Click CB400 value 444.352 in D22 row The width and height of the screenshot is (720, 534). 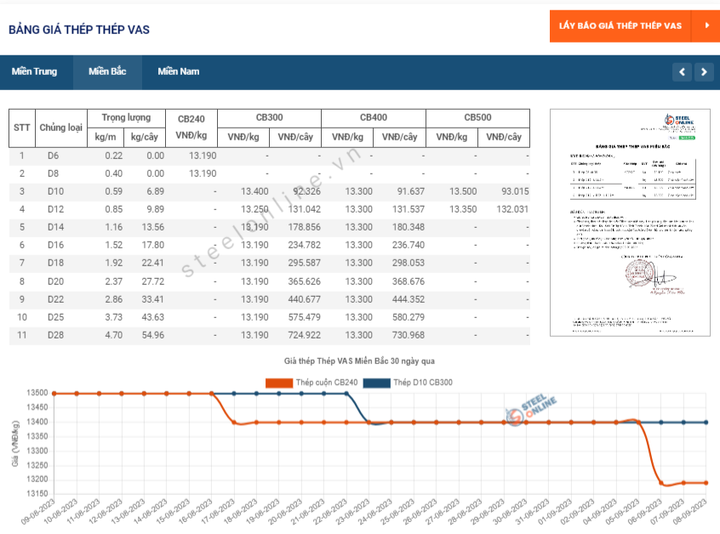[x=408, y=299]
